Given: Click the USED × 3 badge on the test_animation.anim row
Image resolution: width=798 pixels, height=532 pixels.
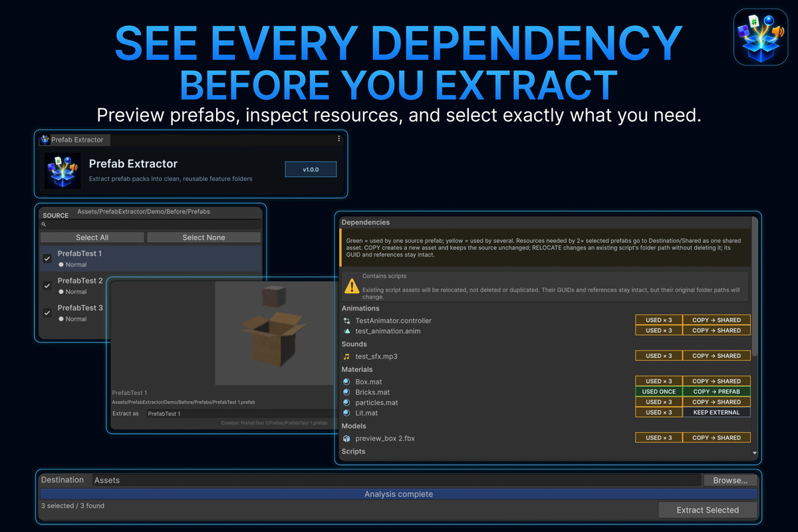Looking at the screenshot, I should [x=659, y=331].
